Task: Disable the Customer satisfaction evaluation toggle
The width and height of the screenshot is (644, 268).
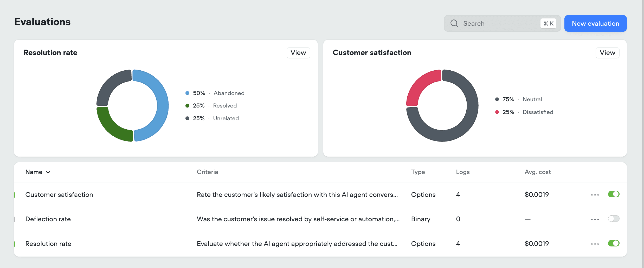Action: (614, 194)
